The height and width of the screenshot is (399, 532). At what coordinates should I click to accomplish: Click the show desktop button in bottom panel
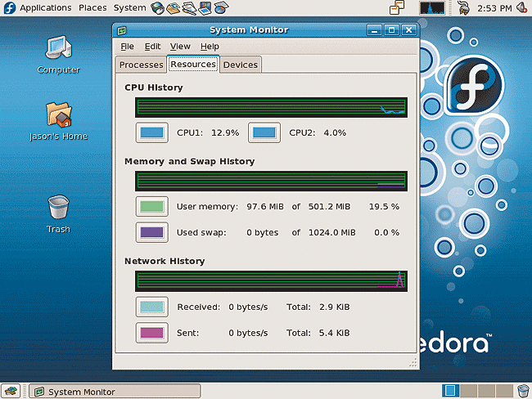coord(12,392)
